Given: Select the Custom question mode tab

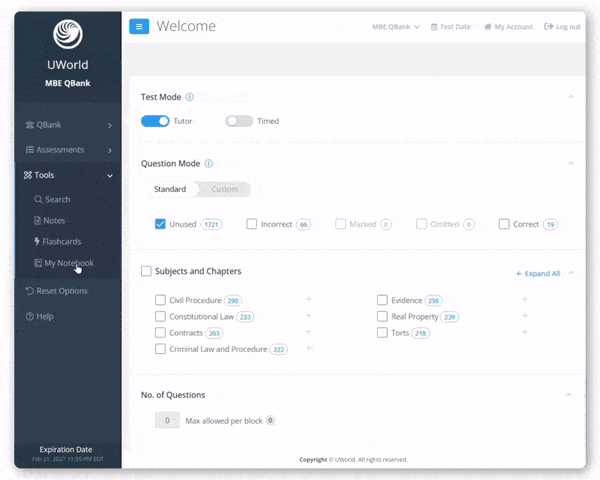Looking at the screenshot, I should pos(225,189).
